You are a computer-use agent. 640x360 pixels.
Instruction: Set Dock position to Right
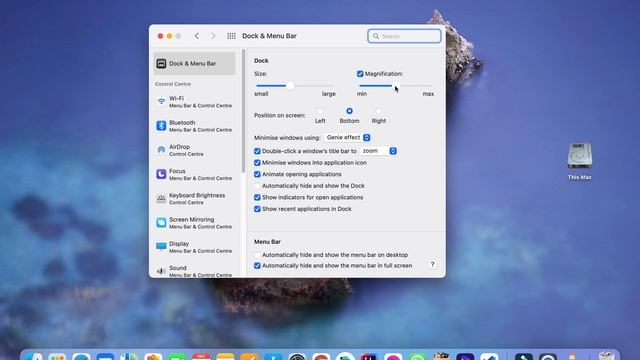click(x=379, y=111)
